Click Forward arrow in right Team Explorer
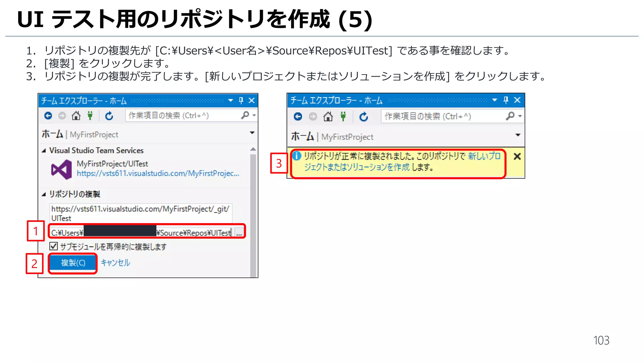644x362 pixels. click(313, 117)
